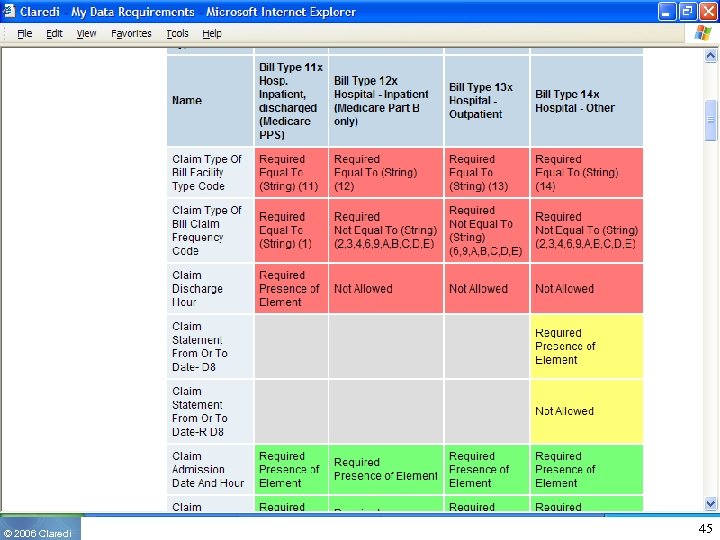
Task: Click green 13x Admission Date 'Required' cell
Action: 487,469
